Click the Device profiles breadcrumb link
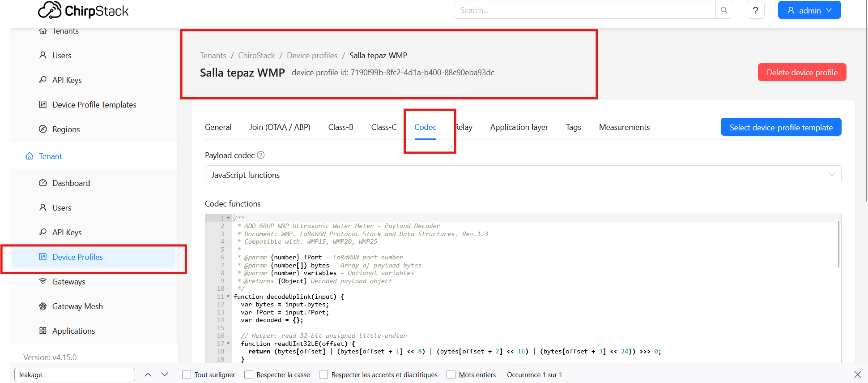Viewport: 868px width, 383px height. click(312, 56)
